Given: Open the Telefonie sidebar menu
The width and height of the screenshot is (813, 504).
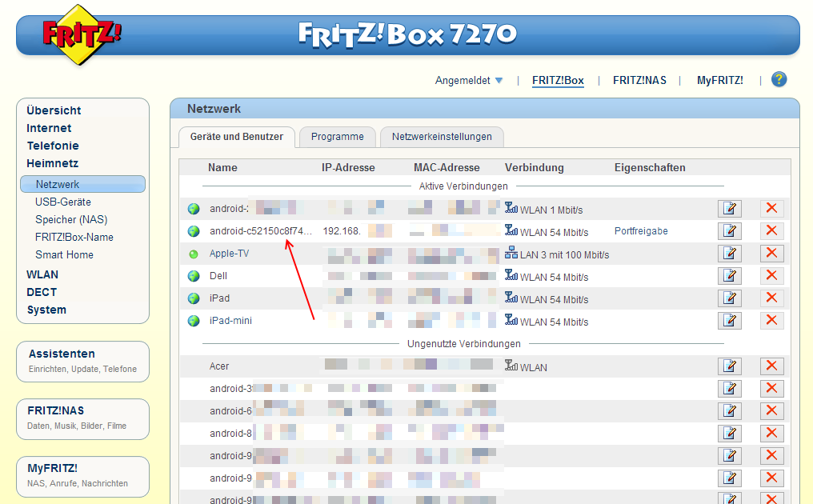Looking at the screenshot, I should tap(53, 146).
